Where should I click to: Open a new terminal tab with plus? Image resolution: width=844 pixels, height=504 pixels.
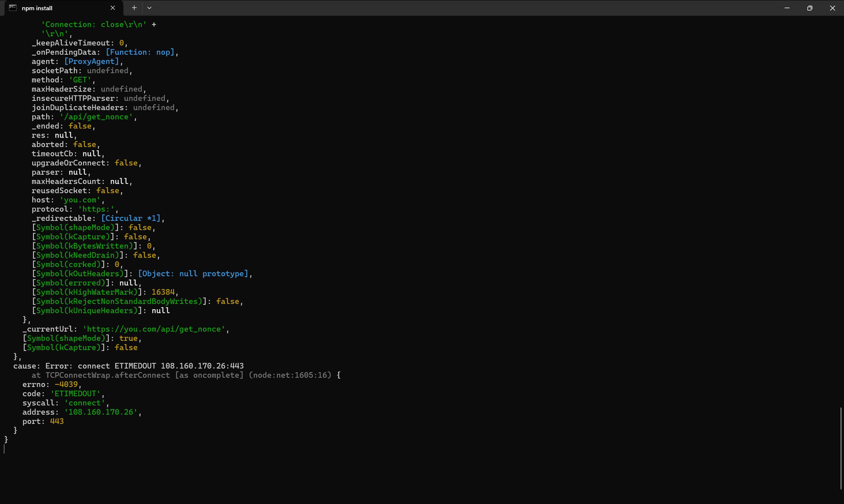134,8
